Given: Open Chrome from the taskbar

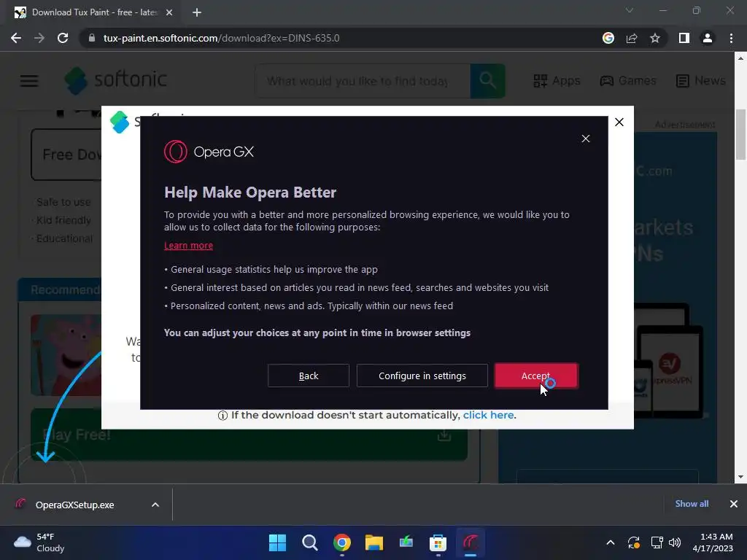Looking at the screenshot, I should (342, 542).
